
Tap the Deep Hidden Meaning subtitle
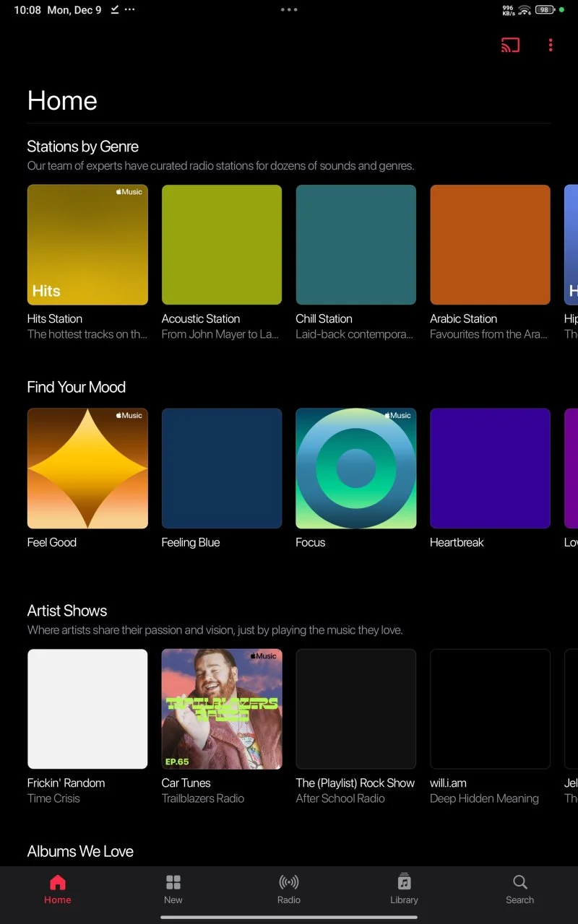(485, 798)
